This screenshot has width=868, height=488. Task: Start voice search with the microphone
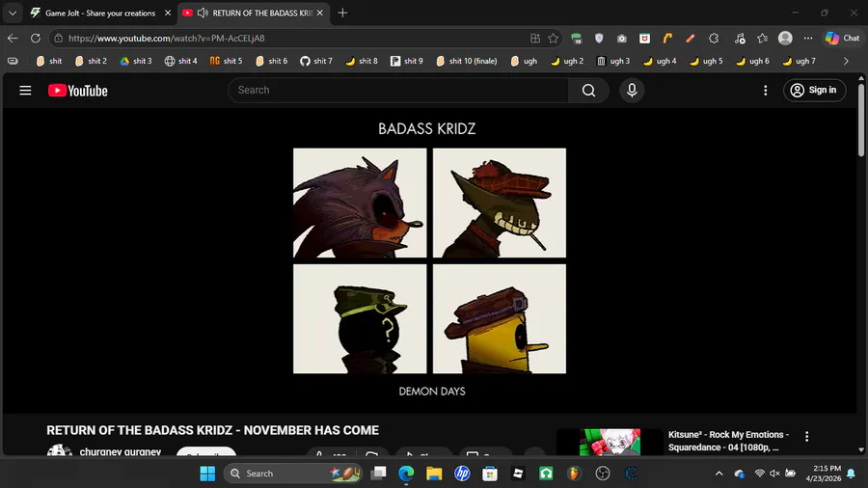(632, 91)
